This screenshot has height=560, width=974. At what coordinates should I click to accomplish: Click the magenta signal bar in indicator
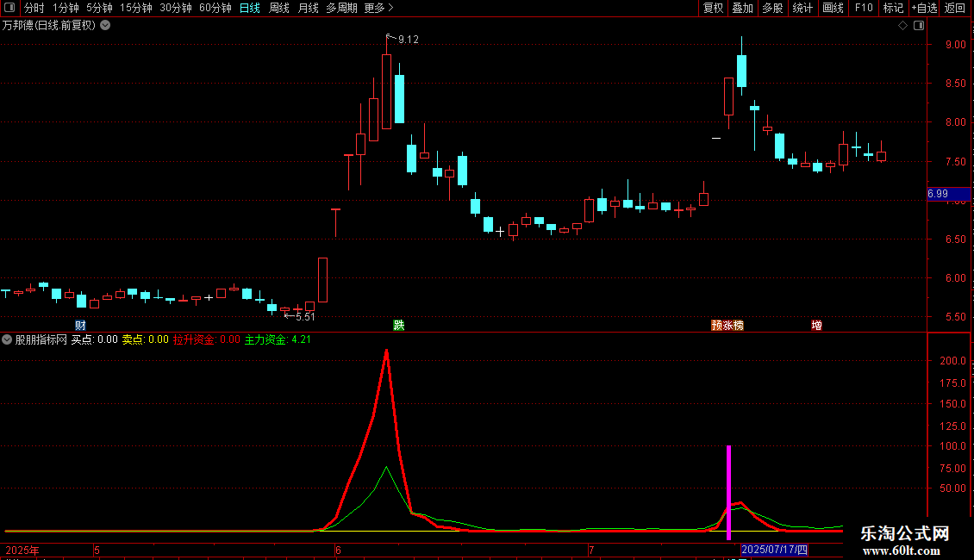pyautogui.click(x=728, y=492)
